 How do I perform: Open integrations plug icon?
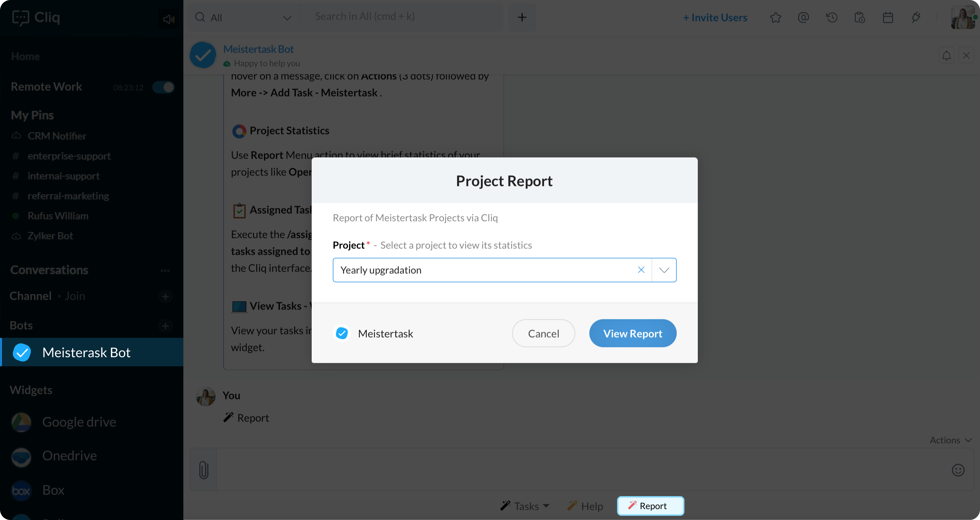pos(916,18)
